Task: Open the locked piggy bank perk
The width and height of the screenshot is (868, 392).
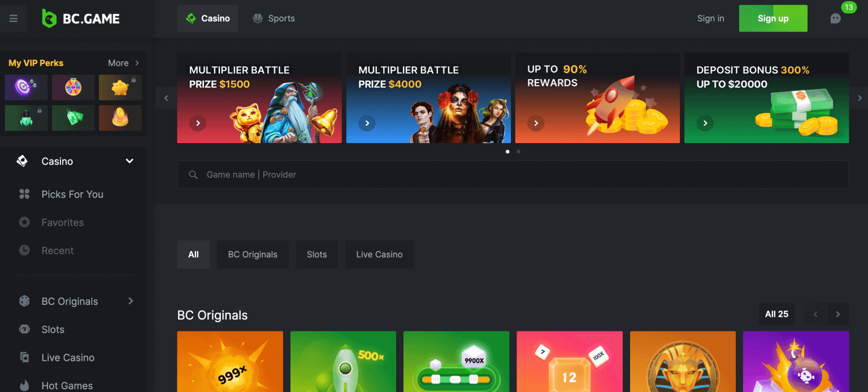Action: click(120, 87)
